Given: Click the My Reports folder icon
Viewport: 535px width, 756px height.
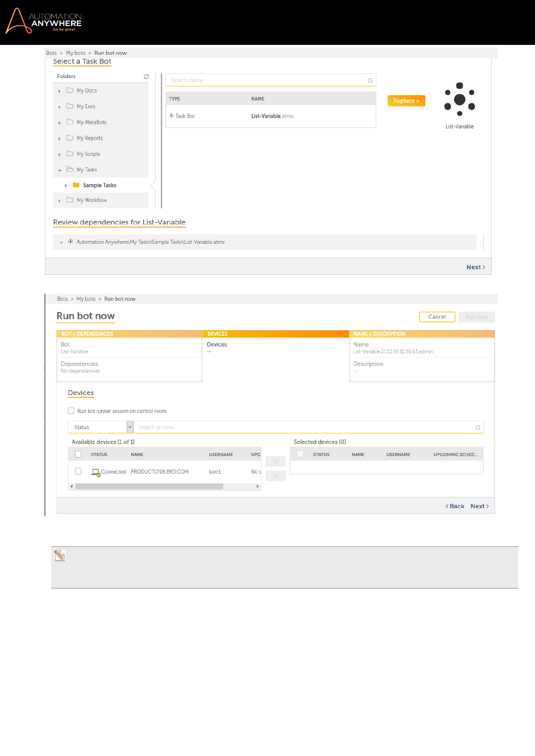Looking at the screenshot, I should click(70, 138).
